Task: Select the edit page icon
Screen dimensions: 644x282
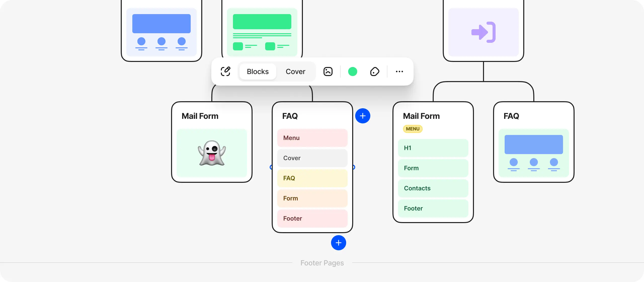Action: (226, 72)
